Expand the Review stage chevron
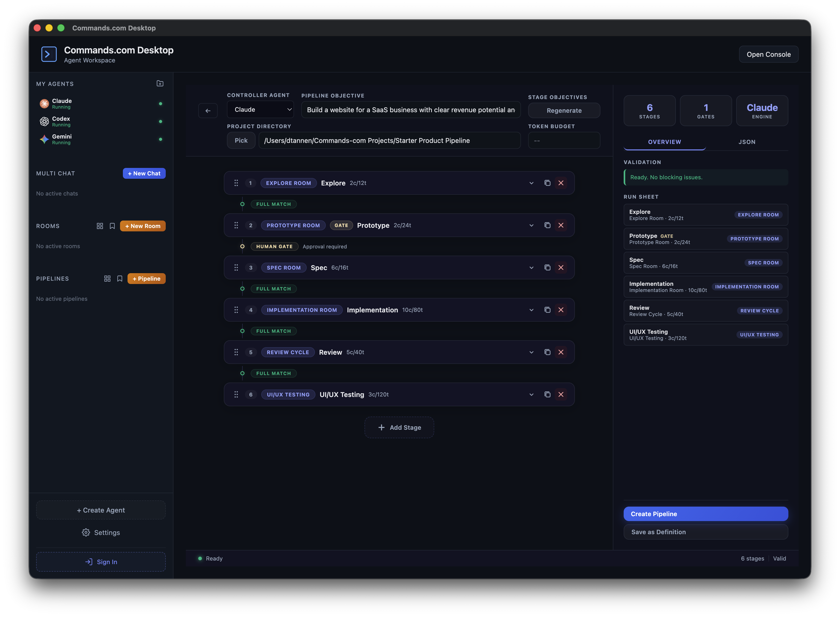The image size is (840, 617). click(x=531, y=352)
